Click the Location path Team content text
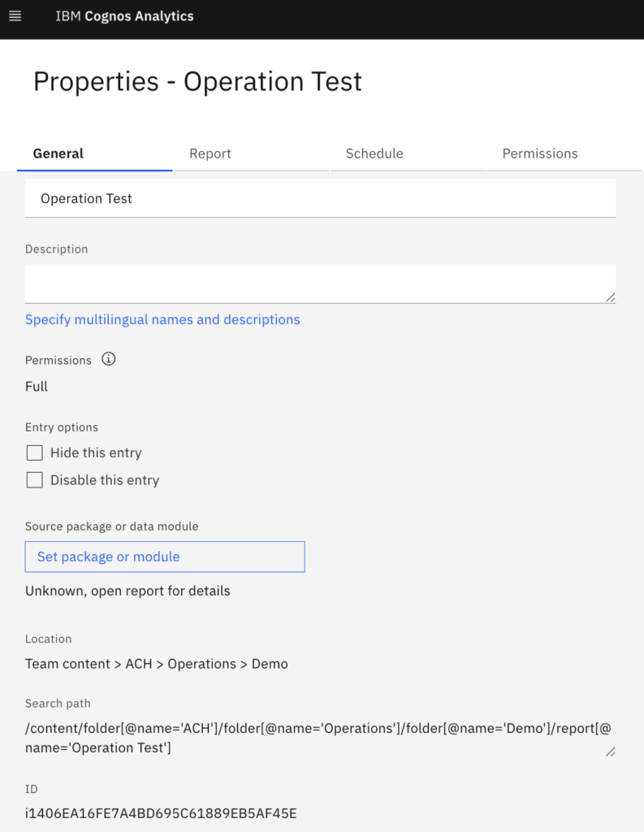Viewport: 644px width, 832px height. (x=67, y=664)
